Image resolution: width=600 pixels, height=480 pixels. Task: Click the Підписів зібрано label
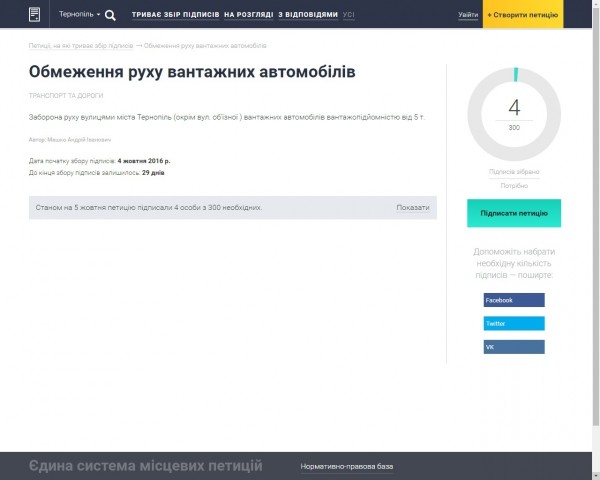tap(514, 171)
